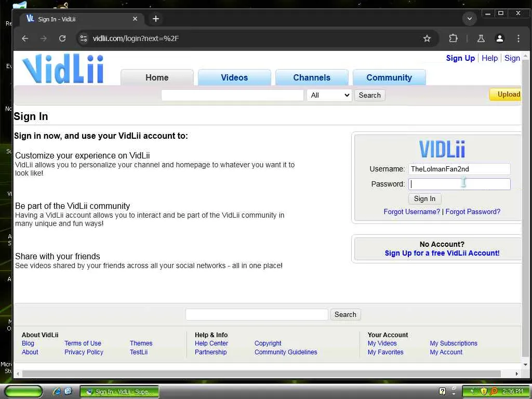The height and width of the screenshot is (399, 532).
Task: Open the About footer link
Action: coord(30,352)
